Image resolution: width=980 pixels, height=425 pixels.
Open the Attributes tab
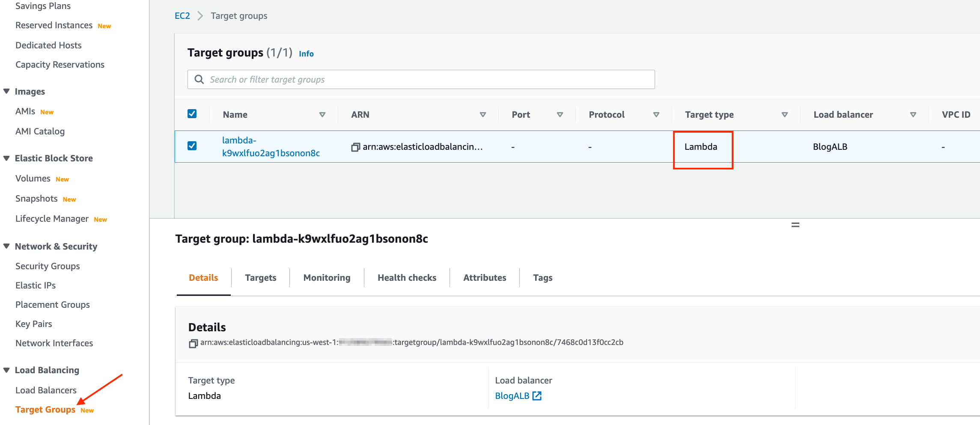[485, 278]
